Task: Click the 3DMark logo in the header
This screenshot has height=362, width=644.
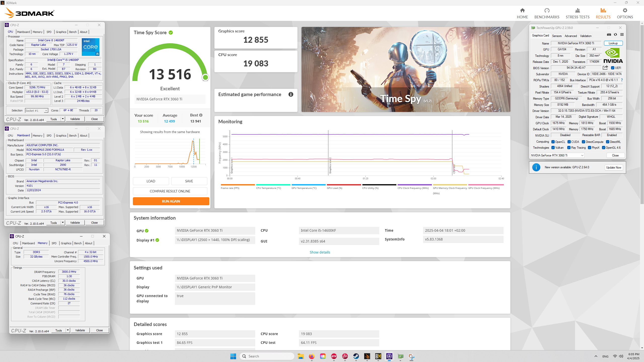Action: pyautogui.click(x=29, y=13)
